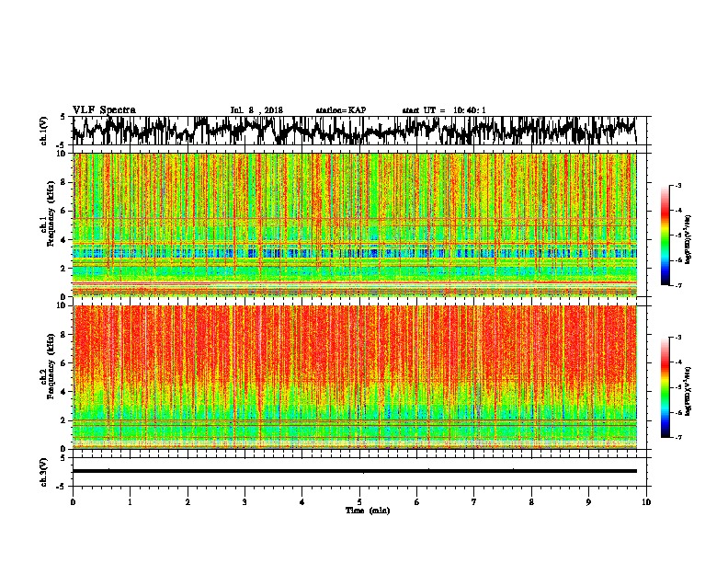The width and height of the screenshot is (728, 563).
Task: Click the time axis tick label "10"
Action: coord(646,502)
